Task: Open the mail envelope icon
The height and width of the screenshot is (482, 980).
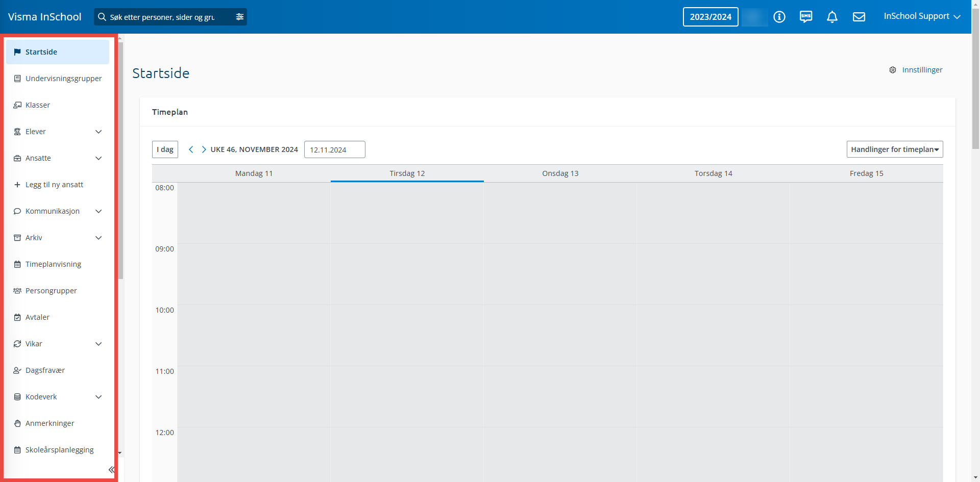Action: coord(859,17)
